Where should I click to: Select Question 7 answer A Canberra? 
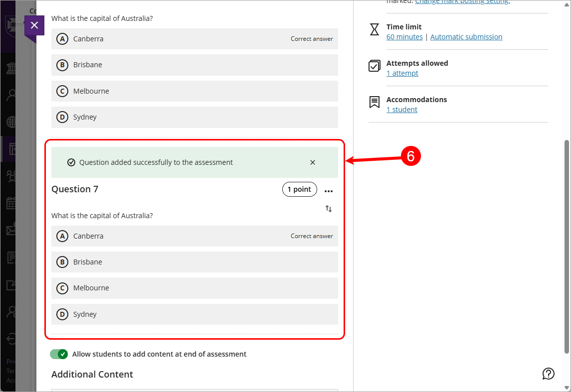(194, 236)
